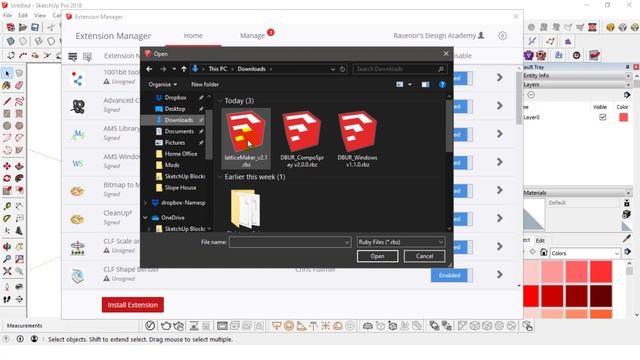This screenshot has width=640, height=360.
Task: Pick the bright red swatch in second color row
Action: click(x=531, y=296)
